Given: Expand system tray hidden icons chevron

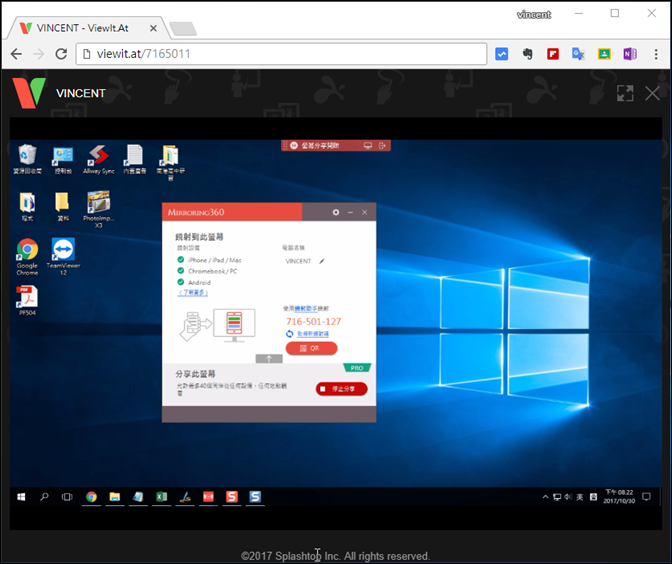Looking at the screenshot, I should (x=545, y=497).
